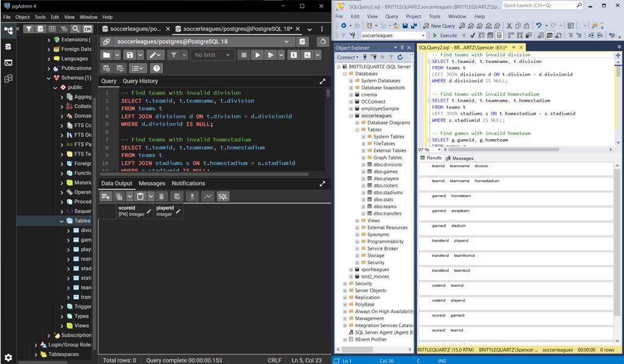The height and width of the screenshot is (364, 624).
Task: Open the Project menu in SSMS
Action: [413, 16]
